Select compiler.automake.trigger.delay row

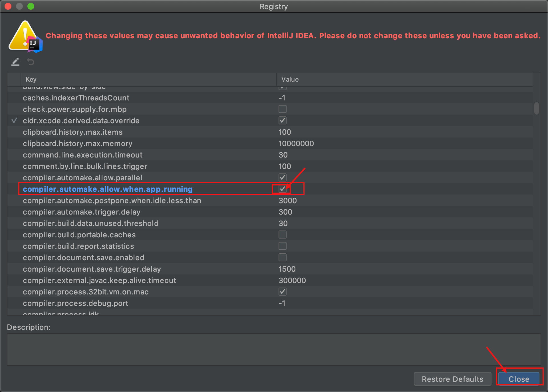[x=270, y=212]
